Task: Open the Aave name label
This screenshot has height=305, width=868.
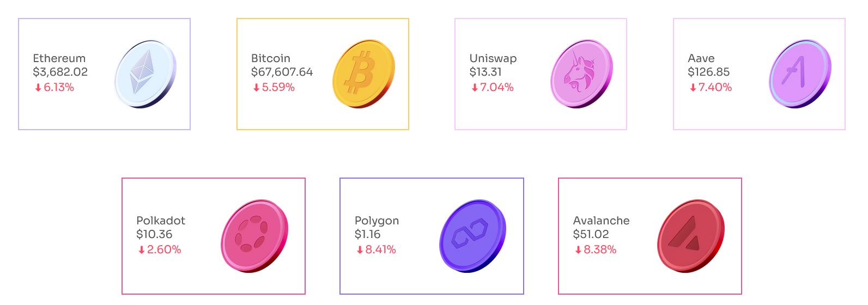Action: [x=701, y=58]
